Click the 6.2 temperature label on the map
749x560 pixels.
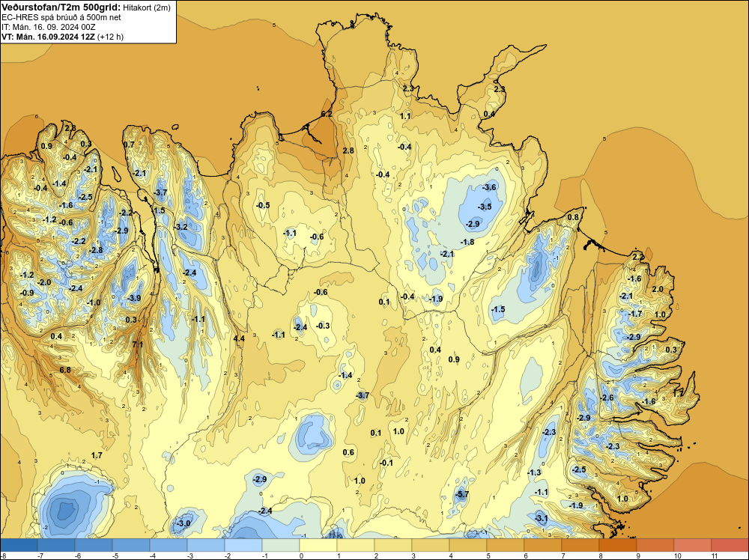coord(327,114)
